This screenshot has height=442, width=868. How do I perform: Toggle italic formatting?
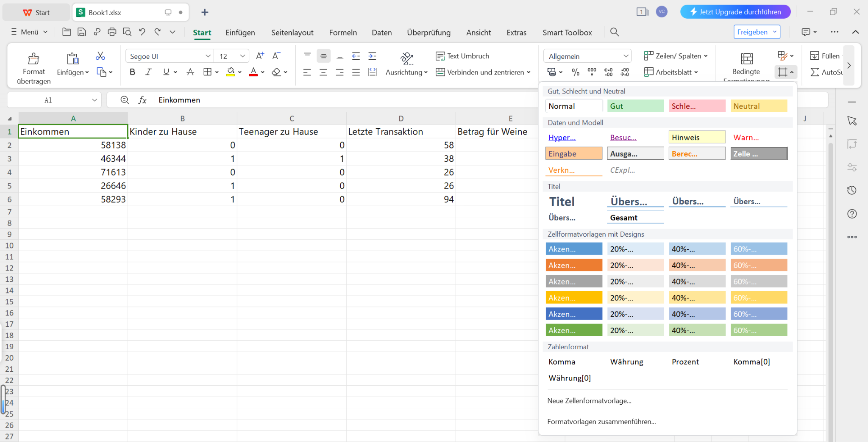(x=148, y=72)
